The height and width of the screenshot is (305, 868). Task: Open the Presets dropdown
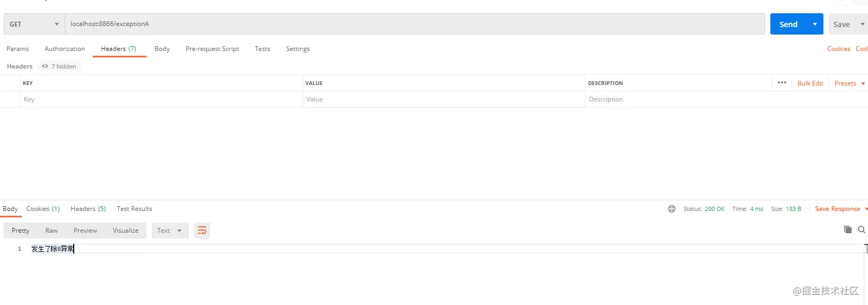[x=849, y=83]
